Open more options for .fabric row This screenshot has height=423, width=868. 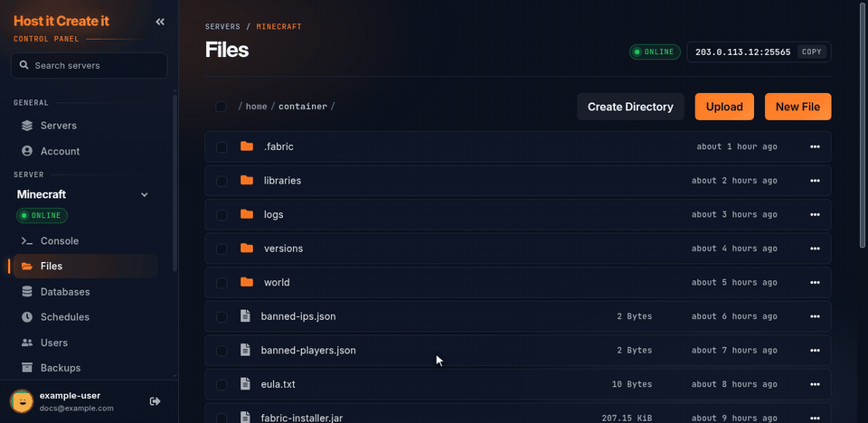pyautogui.click(x=815, y=146)
